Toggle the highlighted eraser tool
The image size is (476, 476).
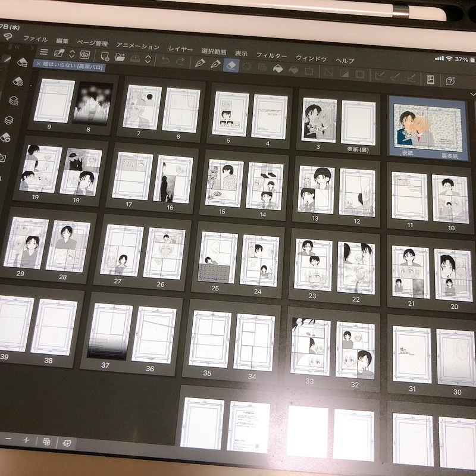[x=231, y=65]
